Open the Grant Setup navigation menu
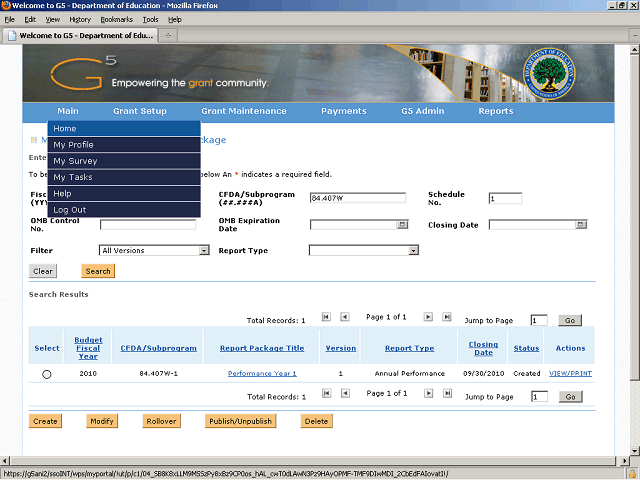 140,111
